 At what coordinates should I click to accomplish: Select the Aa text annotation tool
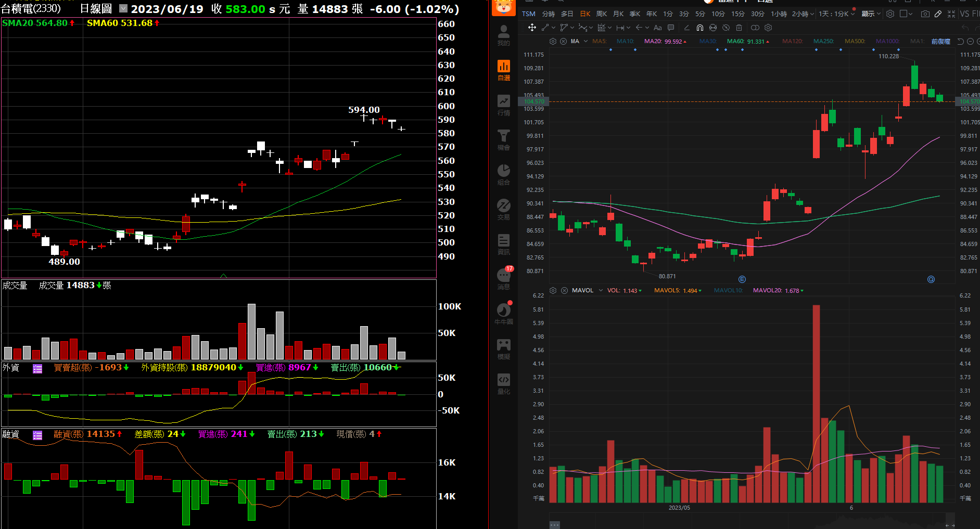(658, 28)
